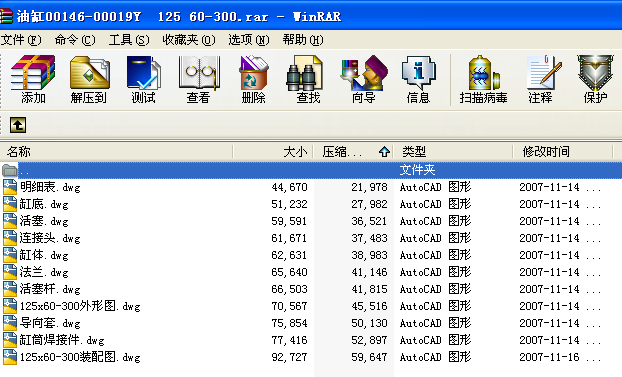Viewport: 622px width, 377px height.
Task: Select file name 125x60-300外形图.dwg
Action: 80,306
